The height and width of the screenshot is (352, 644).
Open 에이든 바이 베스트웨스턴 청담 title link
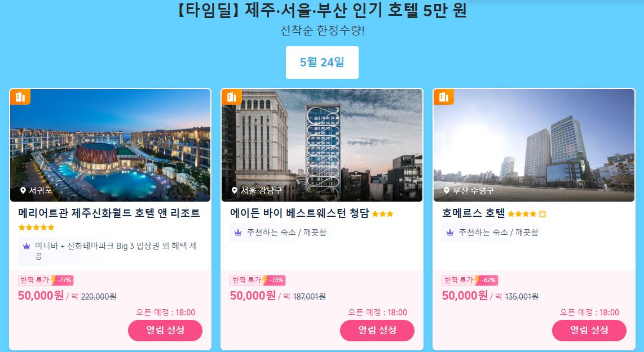299,213
